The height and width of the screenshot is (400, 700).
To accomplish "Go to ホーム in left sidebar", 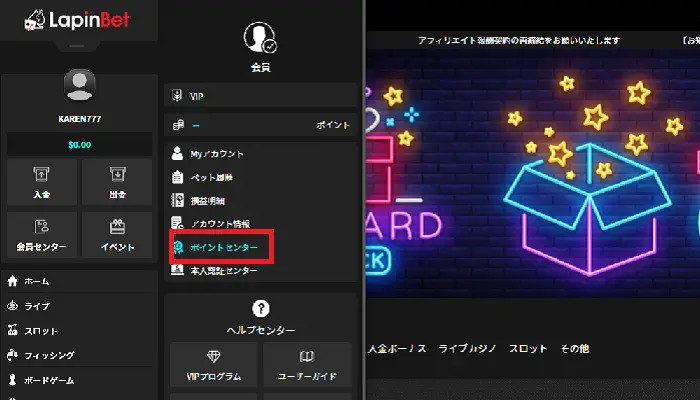I will [36, 282].
